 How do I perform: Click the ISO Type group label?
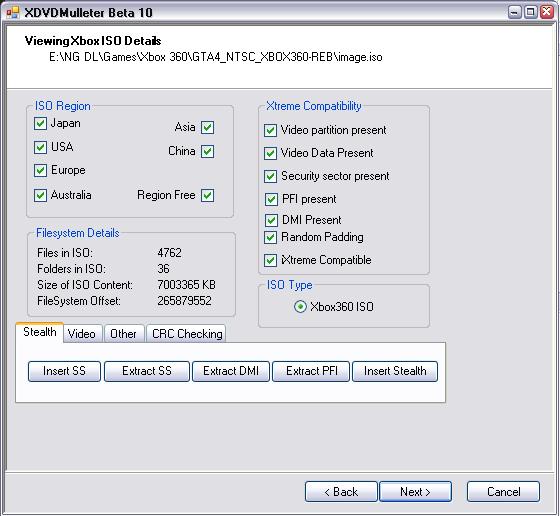(290, 285)
